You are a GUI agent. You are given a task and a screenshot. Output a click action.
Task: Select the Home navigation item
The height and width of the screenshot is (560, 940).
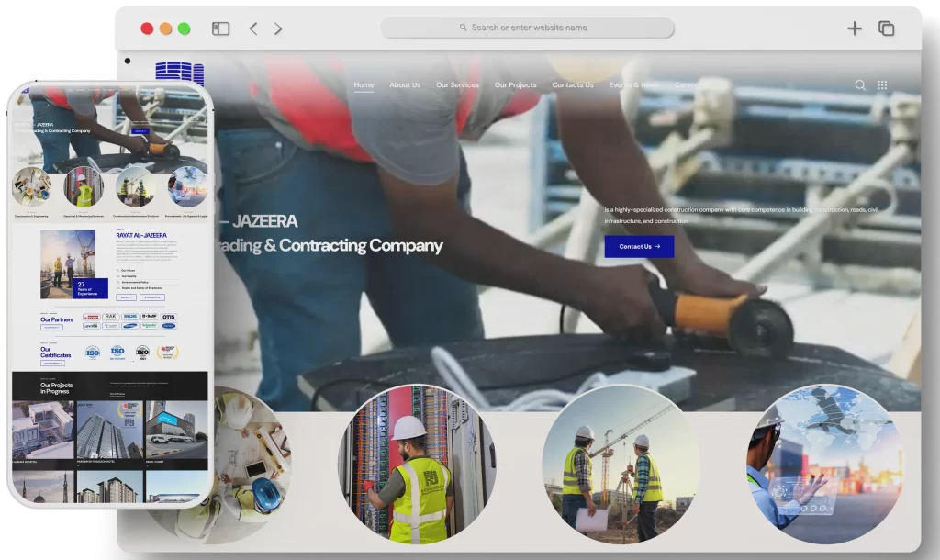(x=364, y=85)
